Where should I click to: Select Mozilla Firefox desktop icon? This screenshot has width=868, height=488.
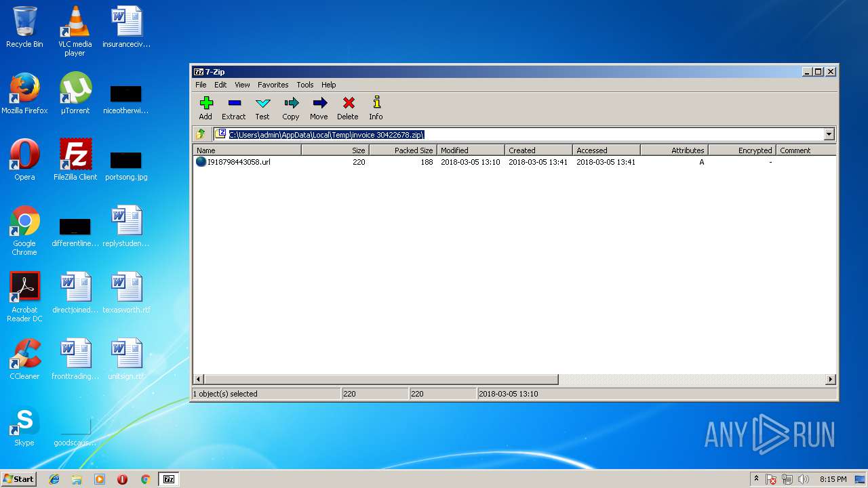point(24,94)
